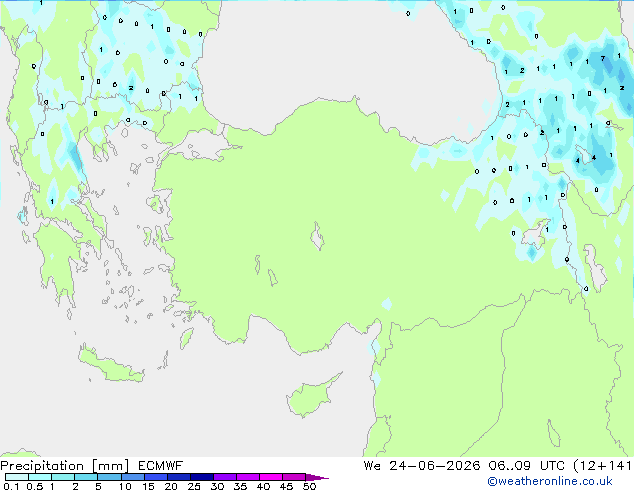The width and height of the screenshot is (634, 490).
Task: Click the legend tick label "40"
Action: pos(263,486)
